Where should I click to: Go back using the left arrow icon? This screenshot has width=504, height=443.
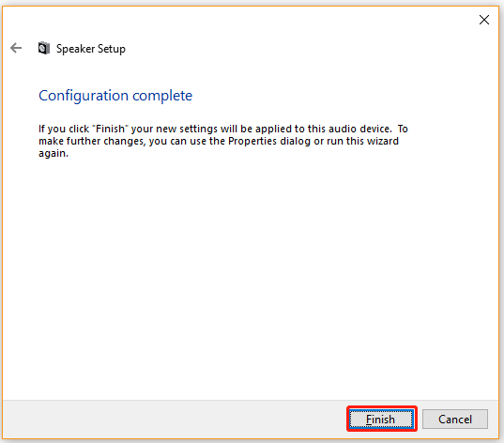click(16, 48)
